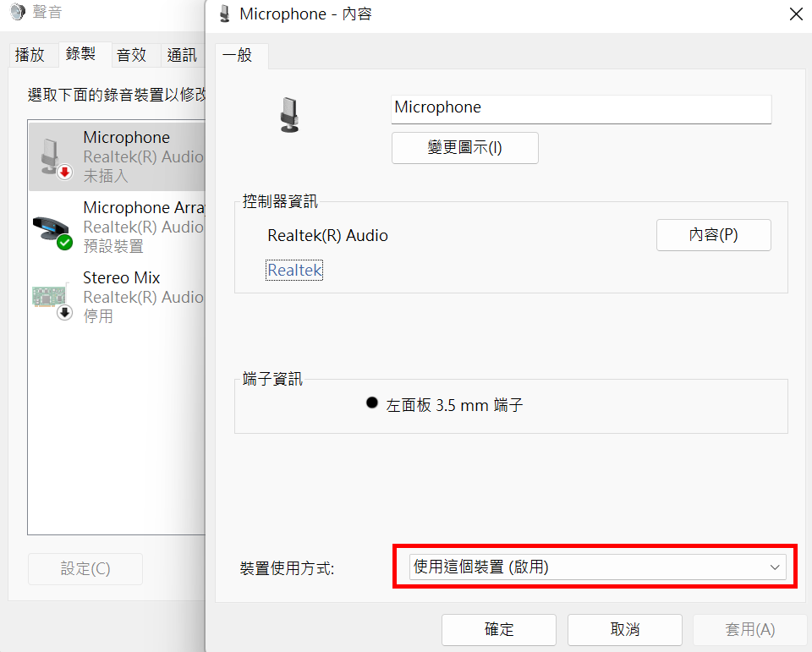Viewport: 812px width, 652px height.
Task: Click the 設定(C) button in 聲音 window
Action: pos(85,568)
